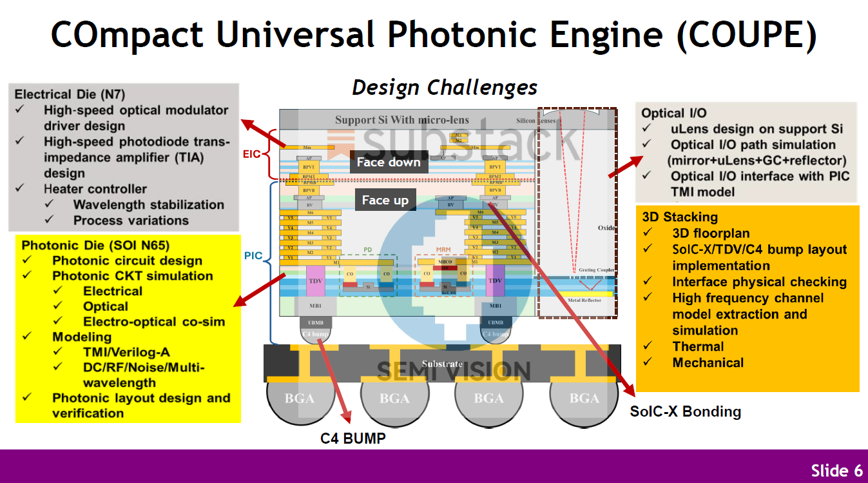868x483 pixels.
Task: Select the left UBMB pad
Action: tap(315, 322)
